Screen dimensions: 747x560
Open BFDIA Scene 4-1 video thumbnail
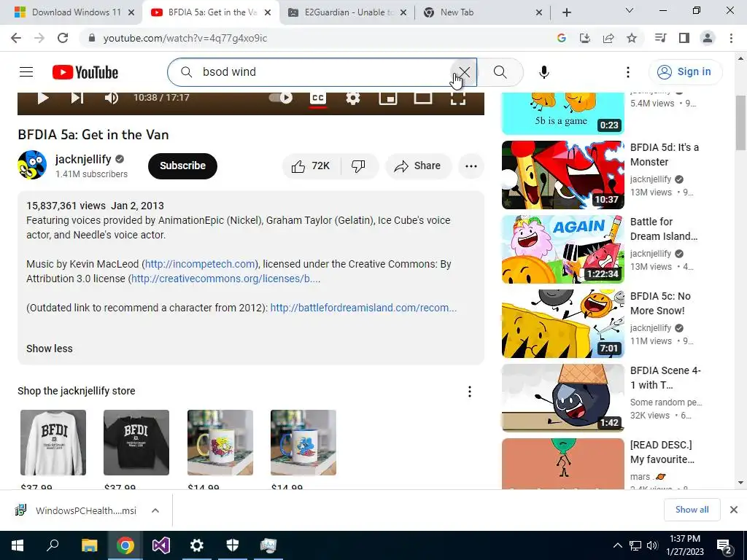pyautogui.click(x=562, y=397)
